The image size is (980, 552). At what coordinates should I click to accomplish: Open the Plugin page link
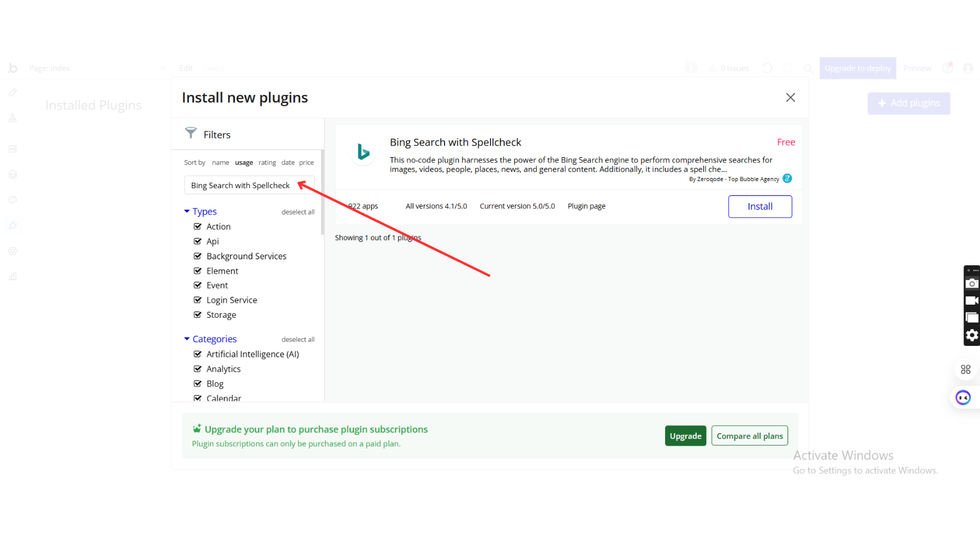[586, 206]
